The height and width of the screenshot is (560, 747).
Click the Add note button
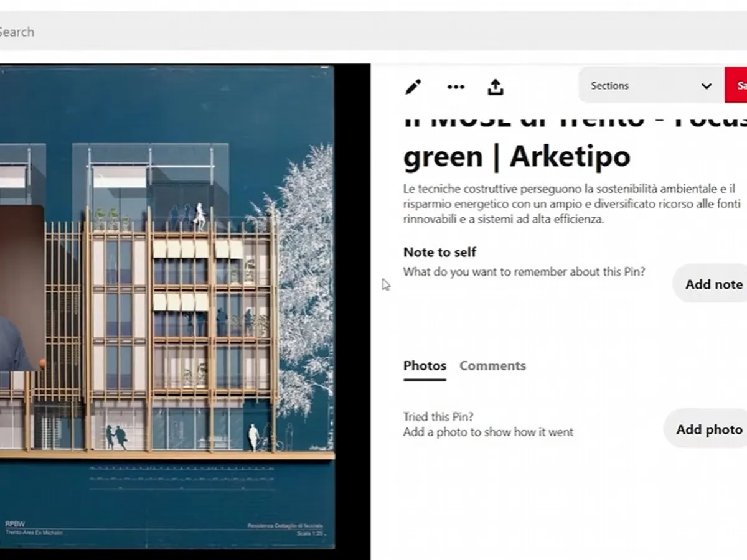(x=713, y=284)
